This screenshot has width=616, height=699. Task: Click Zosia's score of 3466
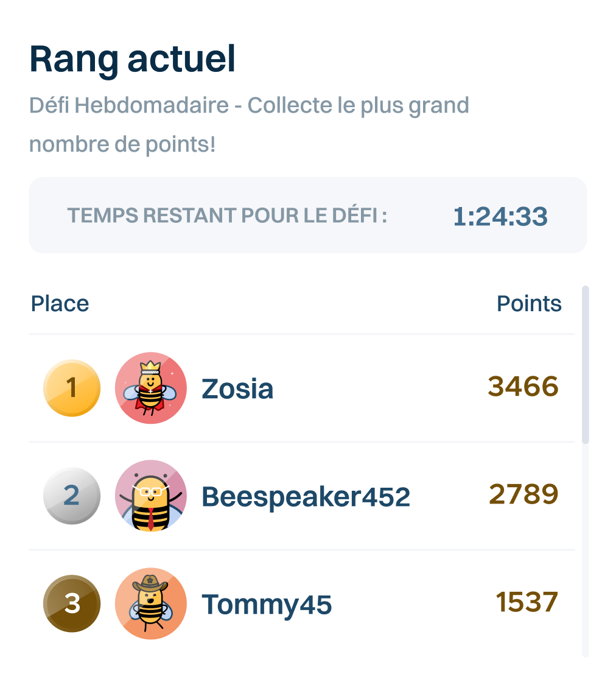(x=523, y=387)
